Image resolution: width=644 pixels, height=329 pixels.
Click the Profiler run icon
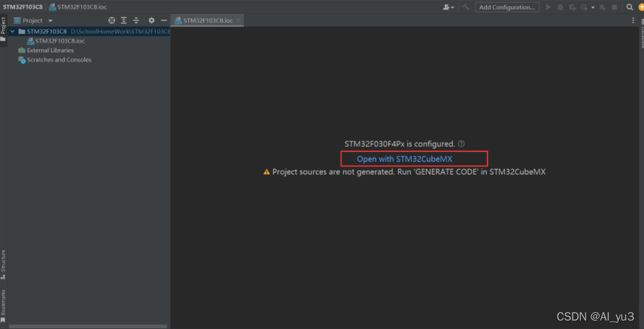(584, 7)
